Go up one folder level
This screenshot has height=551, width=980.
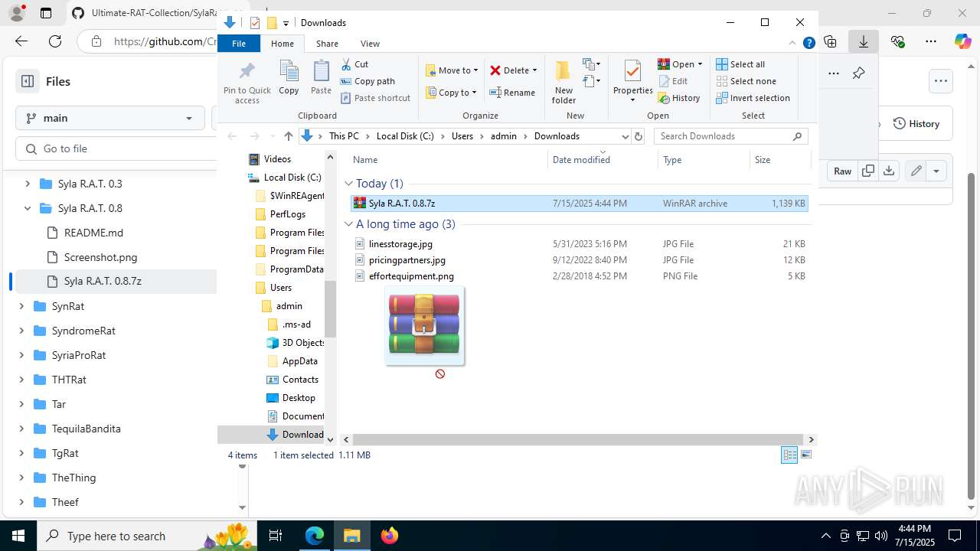coord(288,136)
